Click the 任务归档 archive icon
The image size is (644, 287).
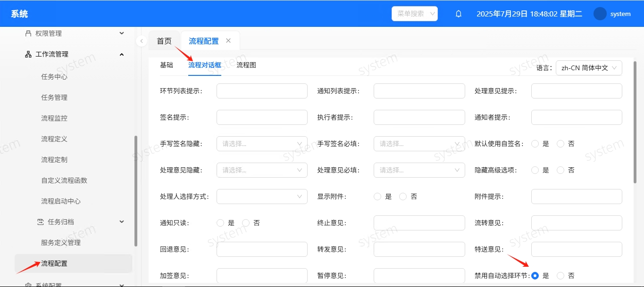(41, 222)
